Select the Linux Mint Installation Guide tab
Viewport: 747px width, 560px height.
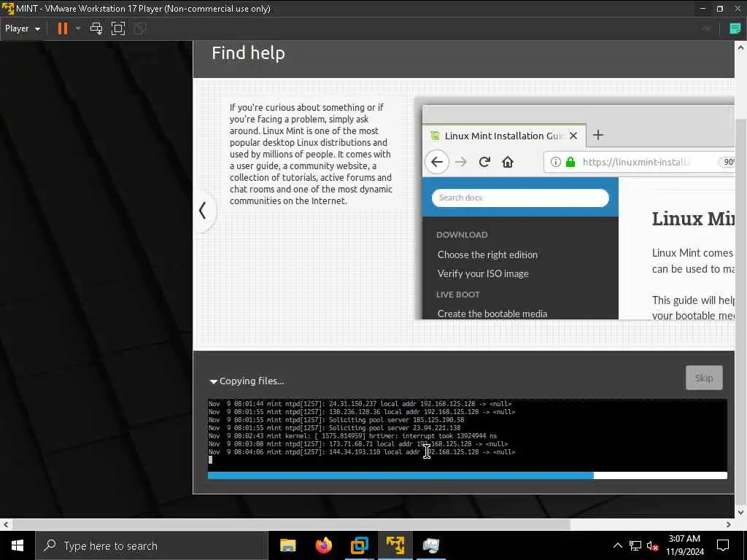pos(505,136)
